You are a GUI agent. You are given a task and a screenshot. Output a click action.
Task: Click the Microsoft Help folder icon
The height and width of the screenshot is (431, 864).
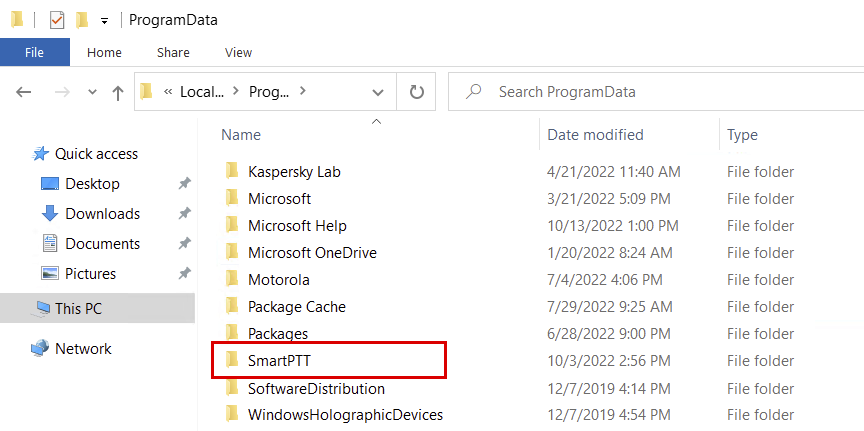(232, 225)
